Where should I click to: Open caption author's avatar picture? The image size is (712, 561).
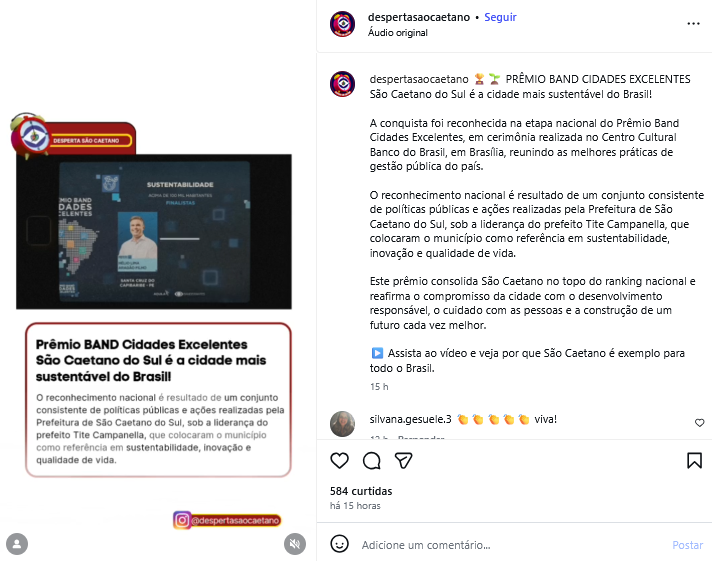pyautogui.click(x=342, y=84)
